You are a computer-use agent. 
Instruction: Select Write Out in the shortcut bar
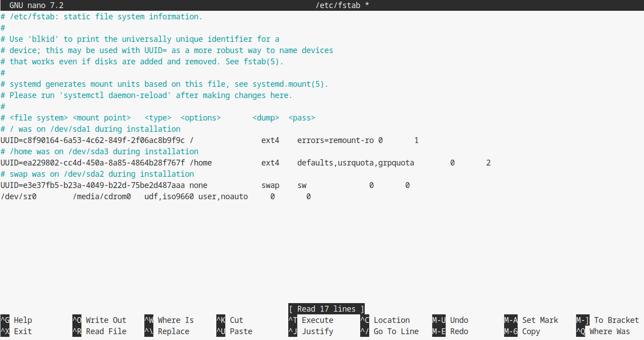106,320
